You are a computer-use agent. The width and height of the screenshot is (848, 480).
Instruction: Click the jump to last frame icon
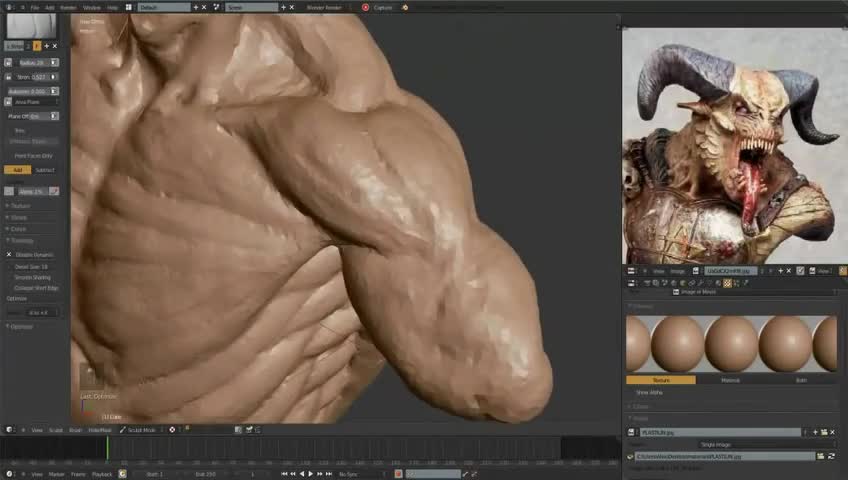point(331,474)
